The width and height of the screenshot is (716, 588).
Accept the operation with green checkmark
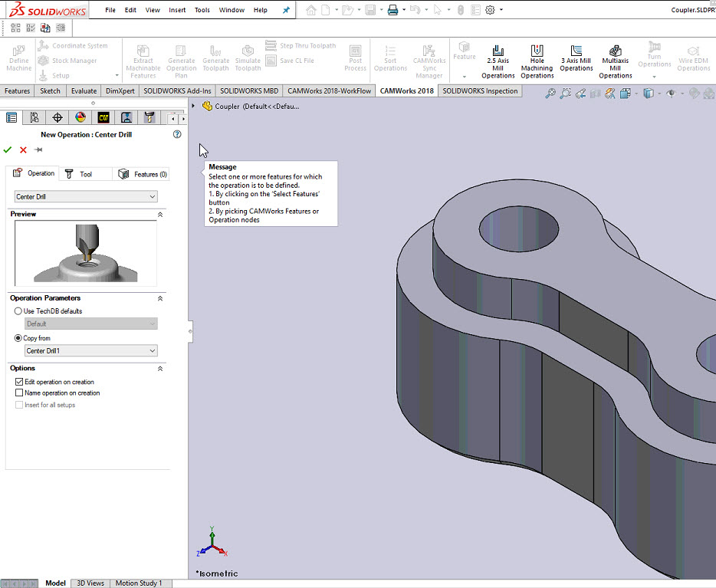(8, 149)
